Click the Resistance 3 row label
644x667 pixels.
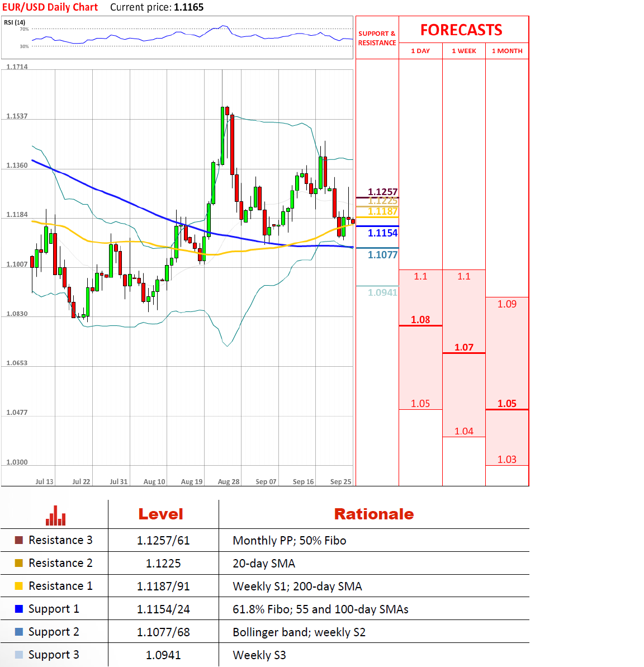coord(60,540)
